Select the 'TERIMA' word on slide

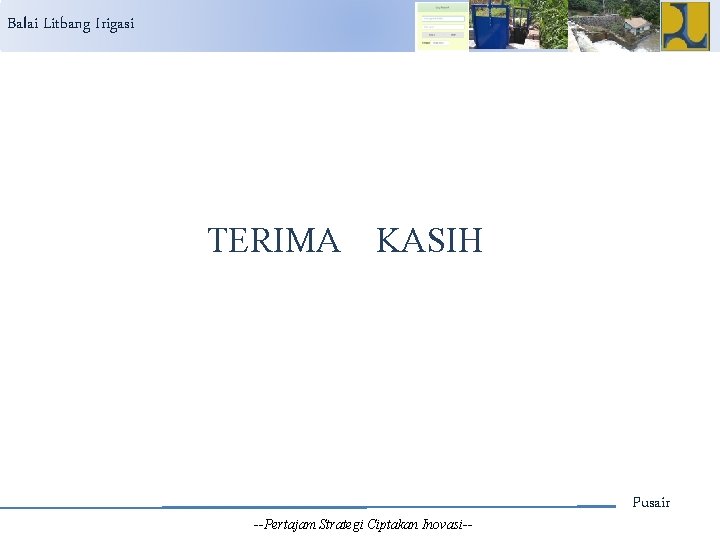pyautogui.click(x=274, y=240)
